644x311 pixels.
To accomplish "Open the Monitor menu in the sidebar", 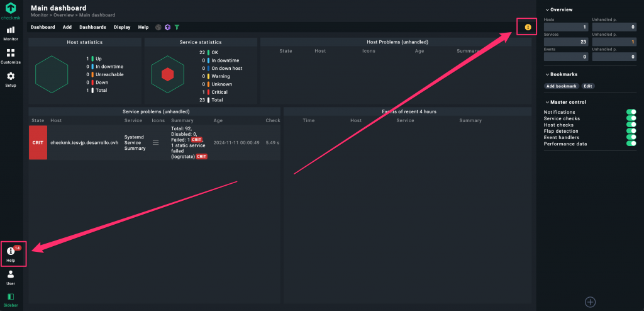I will tap(11, 33).
